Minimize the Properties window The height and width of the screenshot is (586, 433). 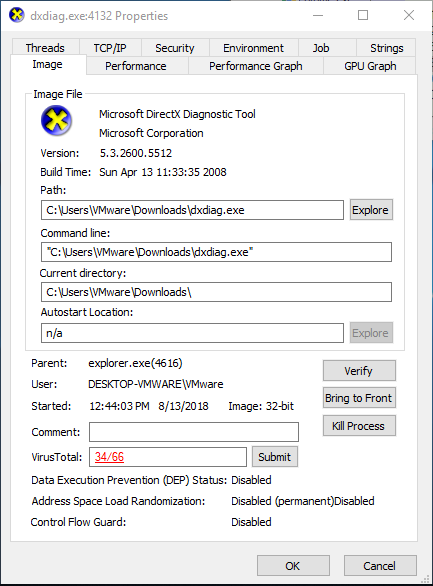coord(318,15)
